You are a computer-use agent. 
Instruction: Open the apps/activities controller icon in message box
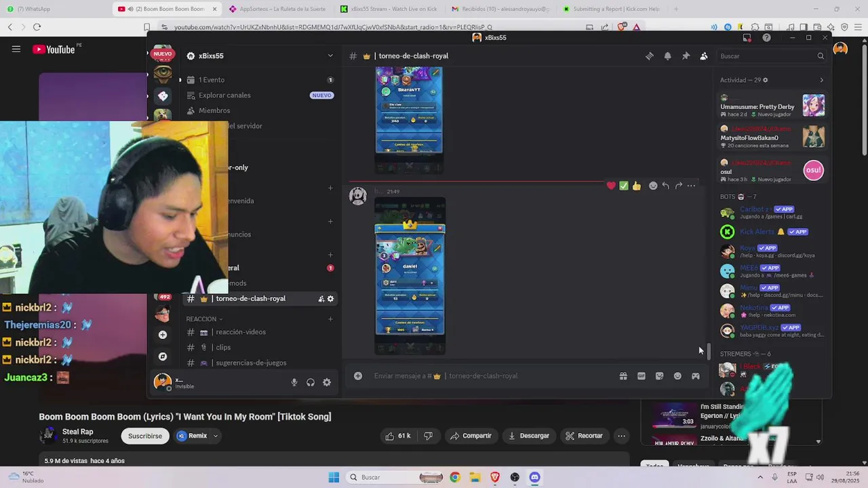coord(696,376)
